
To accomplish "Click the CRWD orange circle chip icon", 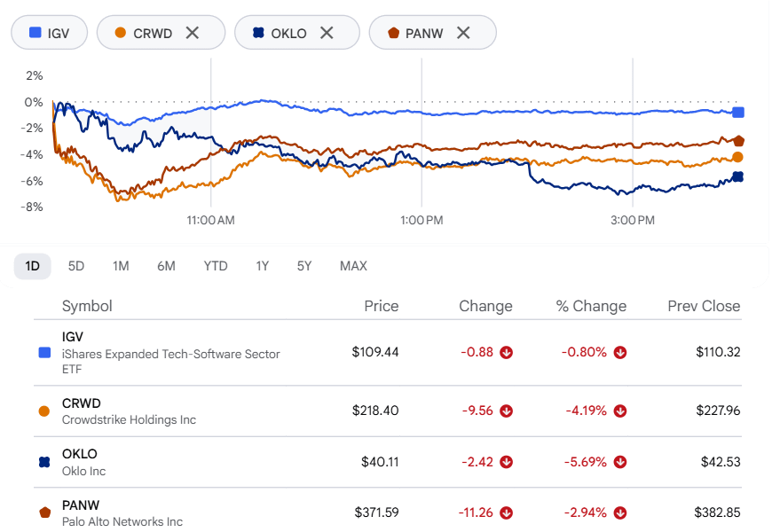I will 120,33.
